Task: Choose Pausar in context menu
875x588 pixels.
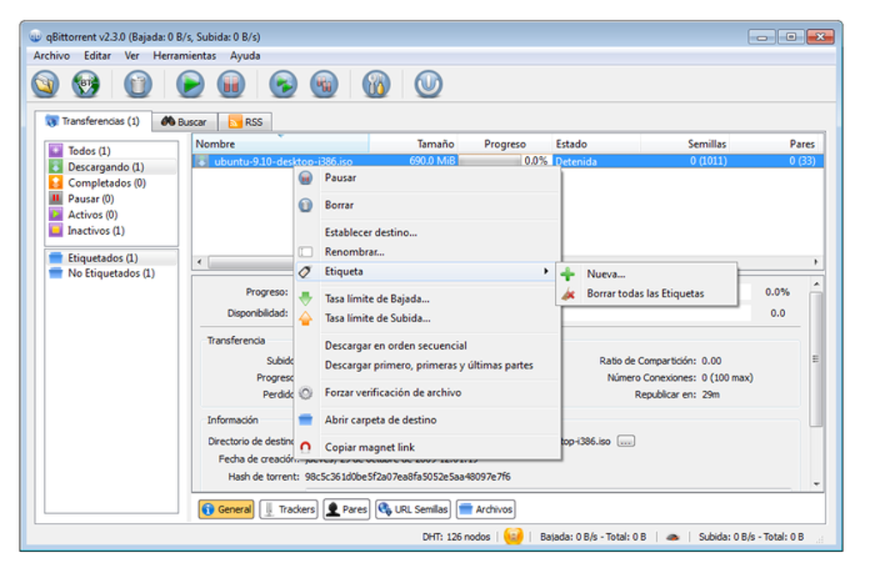Action: pyautogui.click(x=427, y=177)
